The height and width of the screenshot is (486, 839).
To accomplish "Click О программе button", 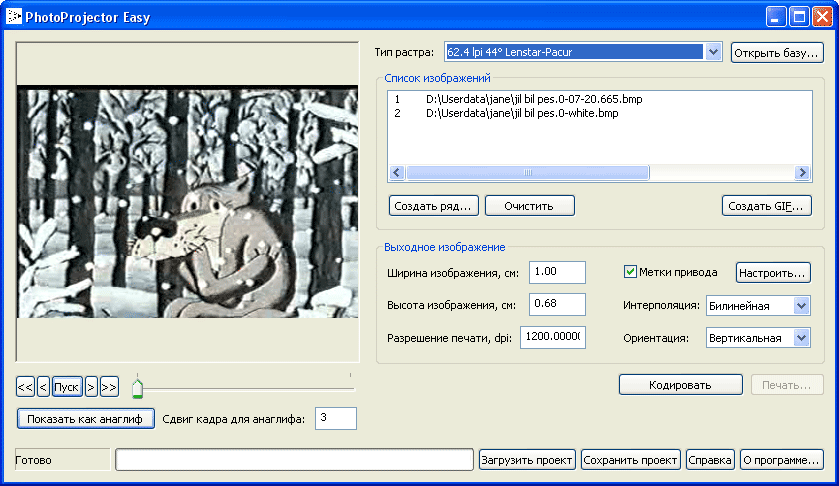I will 782,460.
